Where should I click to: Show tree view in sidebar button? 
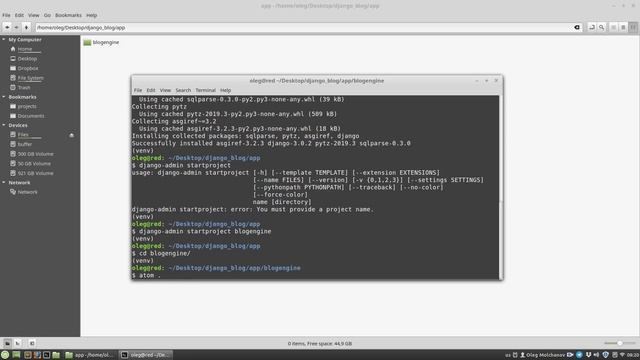(x=17, y=343)
